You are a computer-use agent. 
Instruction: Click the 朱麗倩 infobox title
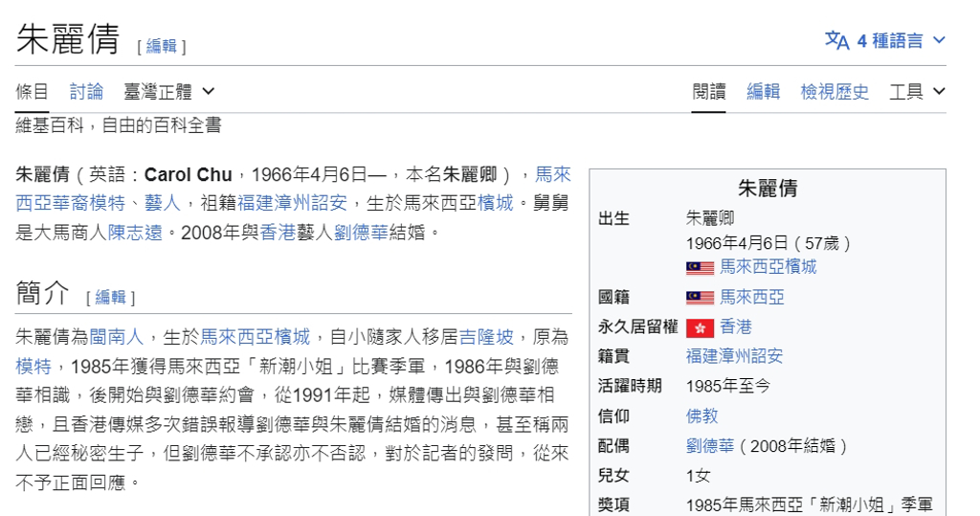pos(768,189)
